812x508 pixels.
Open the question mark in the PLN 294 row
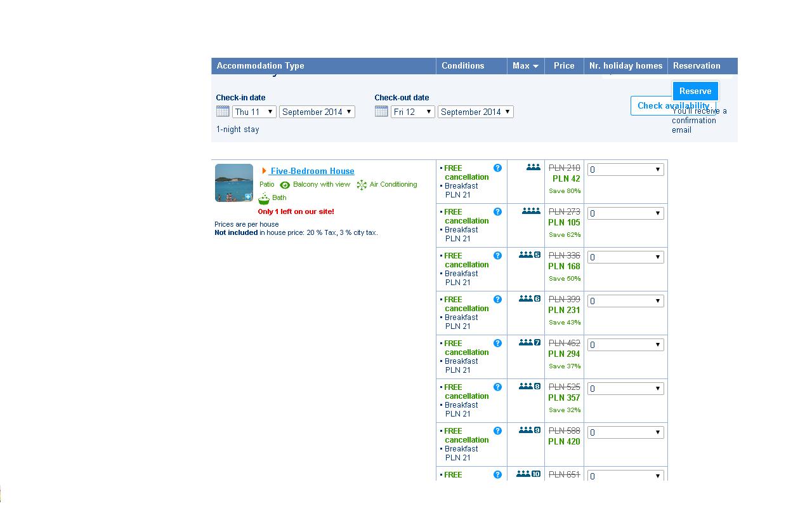(497, 344)
